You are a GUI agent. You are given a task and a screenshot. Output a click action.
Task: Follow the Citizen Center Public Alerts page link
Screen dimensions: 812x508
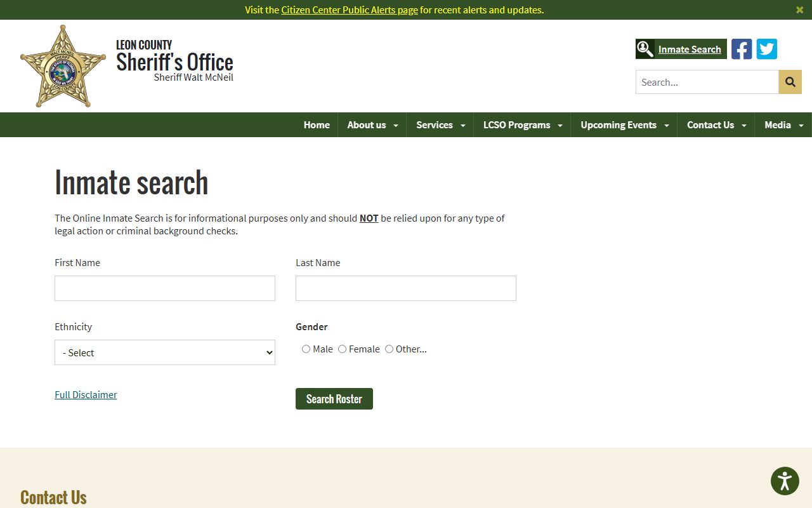tap(350, 10)
